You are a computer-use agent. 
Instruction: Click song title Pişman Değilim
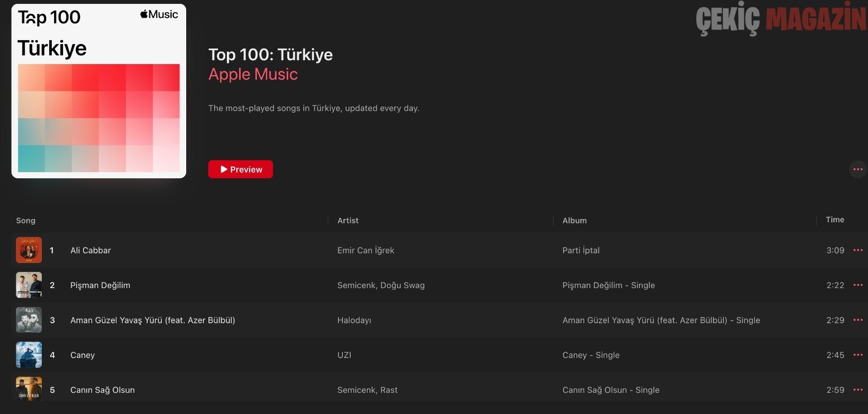(x=100, y=285)
